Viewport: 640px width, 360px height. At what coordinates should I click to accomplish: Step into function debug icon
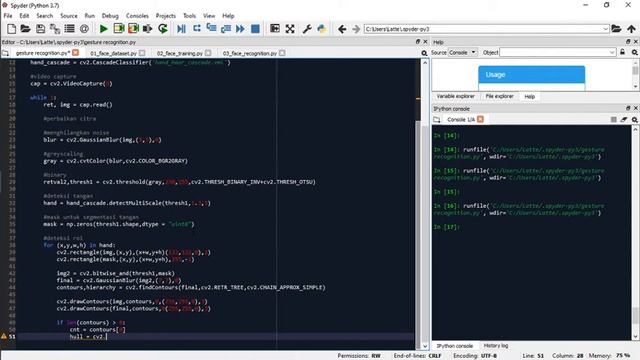(211, 29)
